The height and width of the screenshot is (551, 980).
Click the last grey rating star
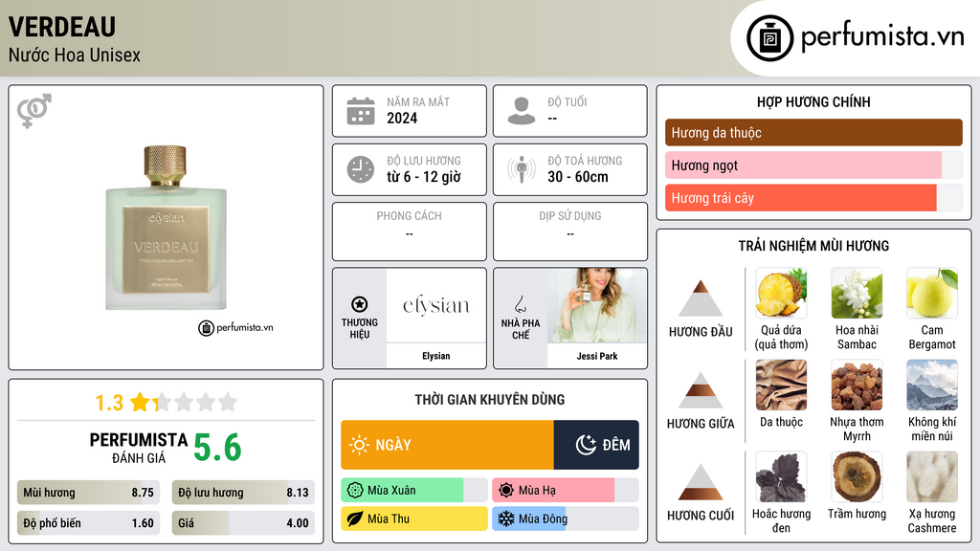[x=228, y=402]
